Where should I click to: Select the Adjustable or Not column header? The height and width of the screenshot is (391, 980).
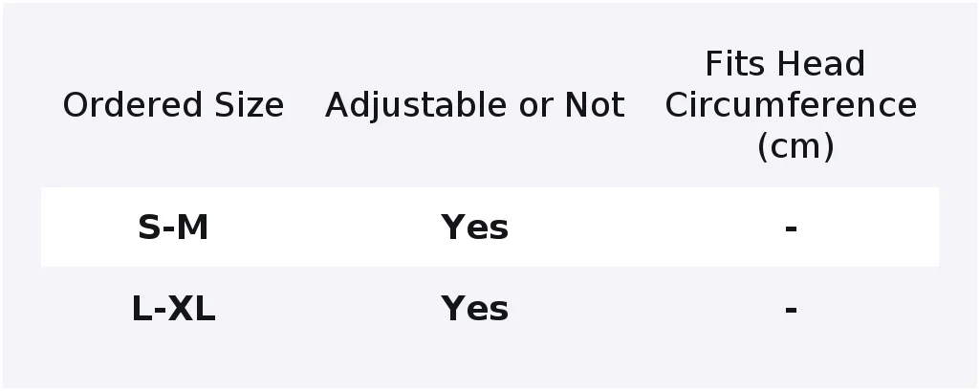[475, 105]
